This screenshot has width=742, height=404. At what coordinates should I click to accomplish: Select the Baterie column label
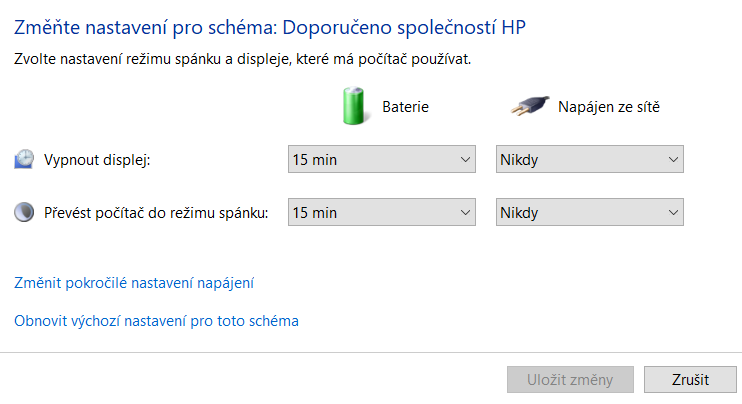pyautogui.click(x=406, y=107)
